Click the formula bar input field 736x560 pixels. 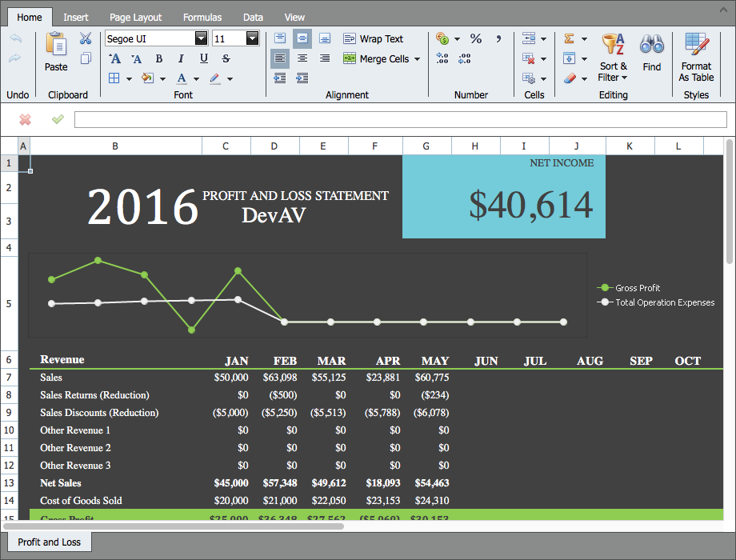[x=400, y=120]
